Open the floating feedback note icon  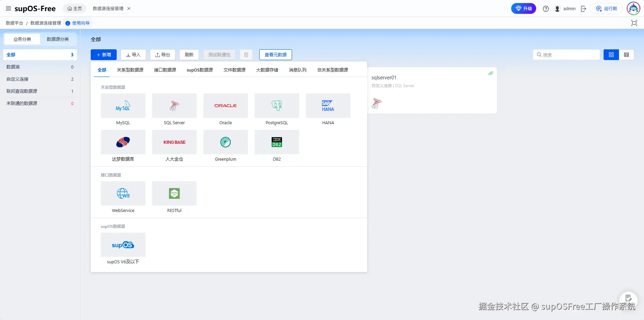click(x=628, y=298)
